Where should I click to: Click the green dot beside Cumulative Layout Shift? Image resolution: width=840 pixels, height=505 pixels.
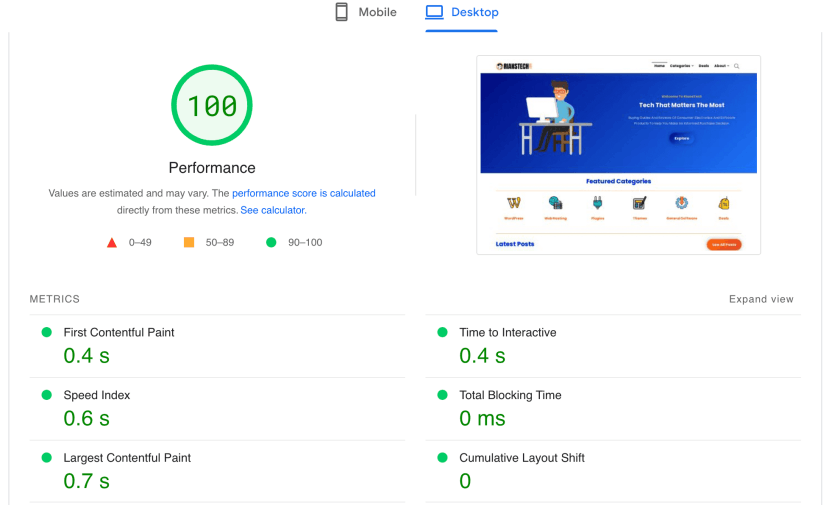coord(442,457)
